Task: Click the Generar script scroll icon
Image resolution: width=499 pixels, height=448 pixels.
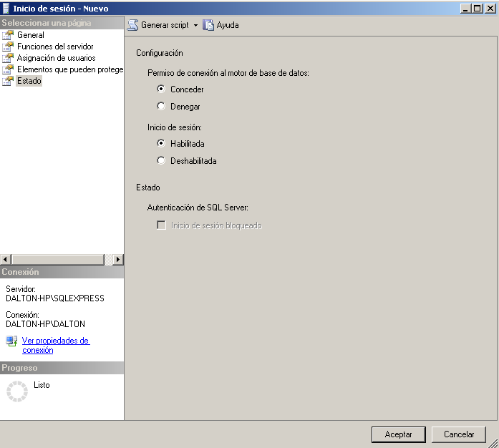Action: tap(132, 25)
